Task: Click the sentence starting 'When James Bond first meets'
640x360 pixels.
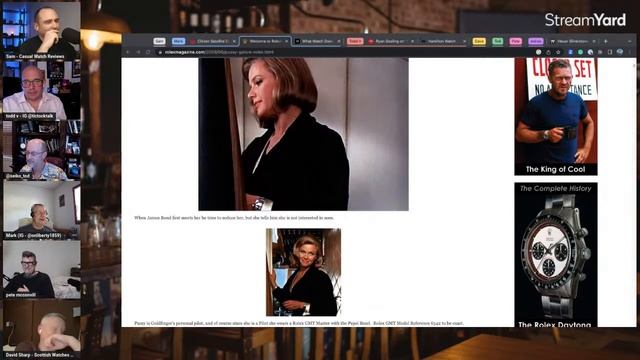Action: [234, 218]
